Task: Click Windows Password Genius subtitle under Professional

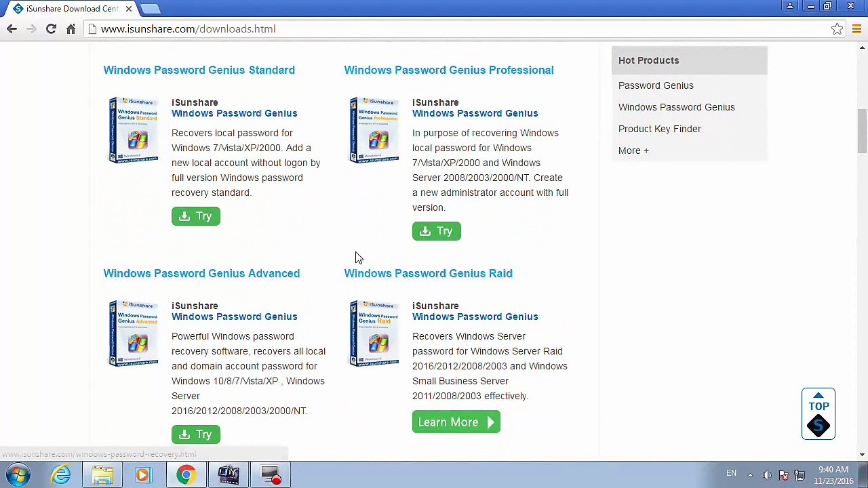Action: coord(475,113)
